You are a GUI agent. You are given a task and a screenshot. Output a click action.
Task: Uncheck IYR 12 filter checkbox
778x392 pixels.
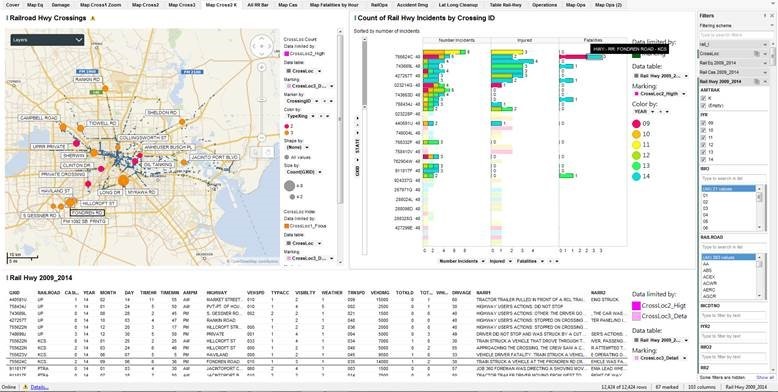(x=703, y=145)
